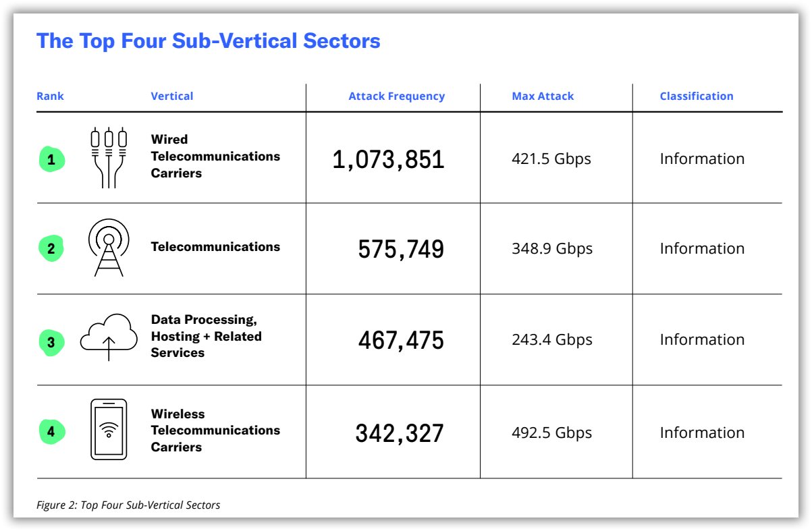The width and height of the screenshot is (812, 531).
Task: Click the 575,749 attack frequency value
Action: [x=401, y=250]
